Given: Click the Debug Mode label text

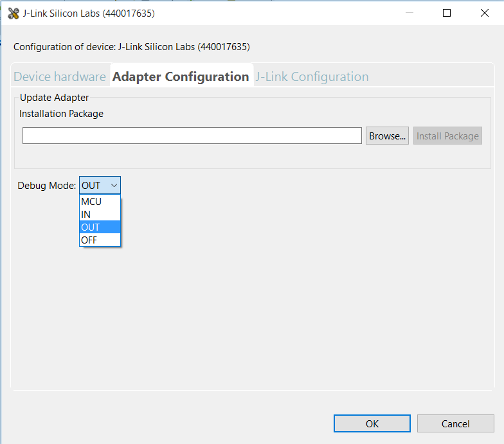Looking at the screenshot, I should [x=46, y=186].
